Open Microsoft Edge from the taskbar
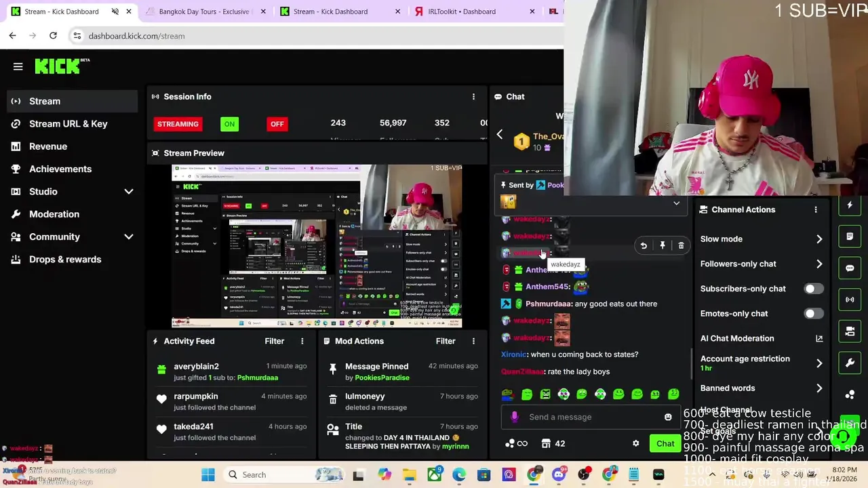 (459, 474)
